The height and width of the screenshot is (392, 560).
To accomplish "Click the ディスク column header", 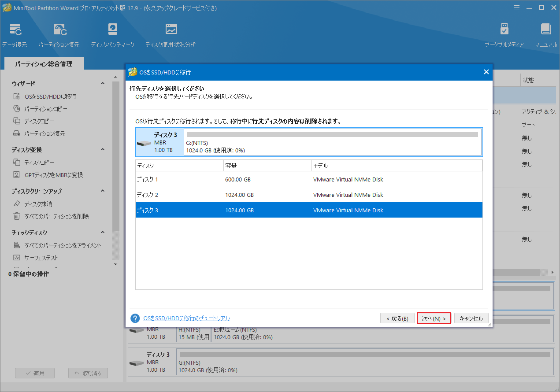I will (x=179, y=166).
